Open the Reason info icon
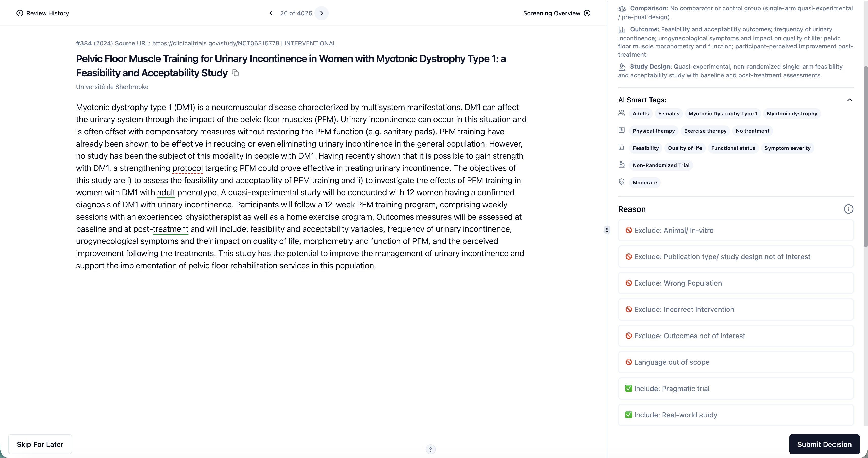This screenshot has width=868, height=458. (x=848, y=209)
